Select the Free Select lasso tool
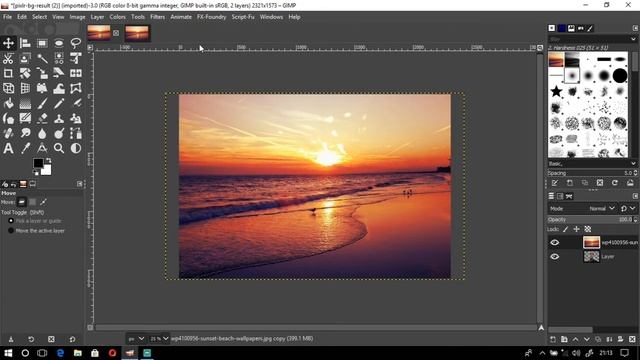This screenshot has width=640, height=360. click(x=76, y=43)
